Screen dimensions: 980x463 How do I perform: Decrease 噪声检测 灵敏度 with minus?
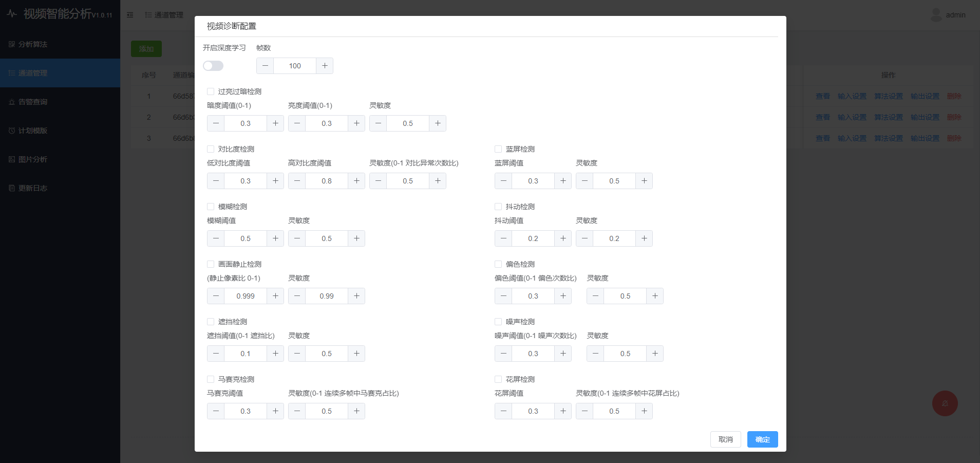click(x=595, y=354)
